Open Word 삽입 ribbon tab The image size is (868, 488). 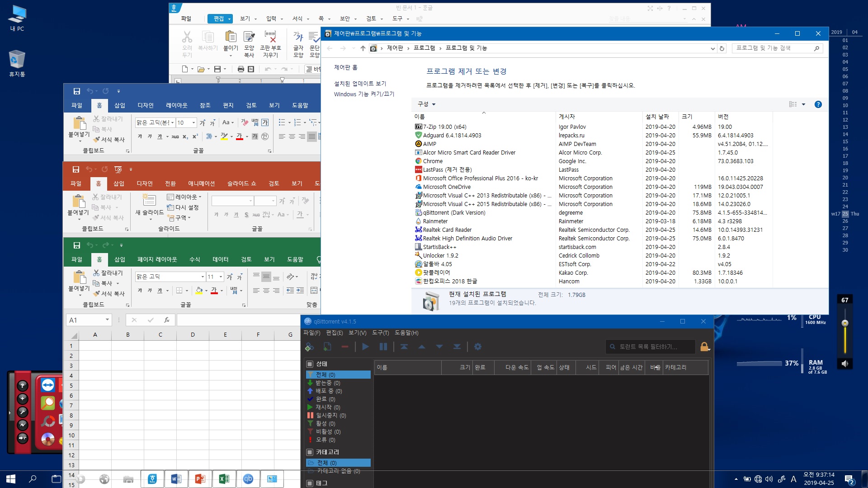(120, 105)
